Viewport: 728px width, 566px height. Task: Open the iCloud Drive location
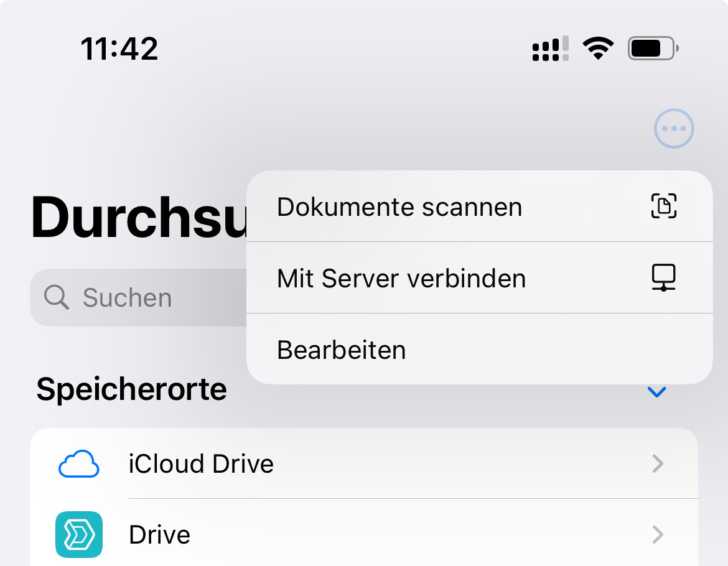coord(364,463)
